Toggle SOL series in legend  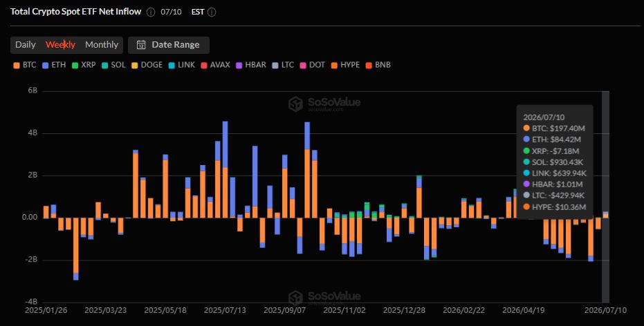point(113,65)
